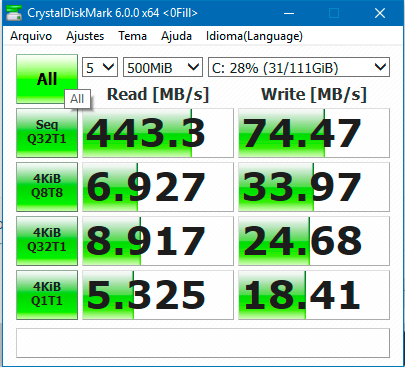Expand the drive selector showing C: 28%
The image size is (405, 367).
click(299, 68)
